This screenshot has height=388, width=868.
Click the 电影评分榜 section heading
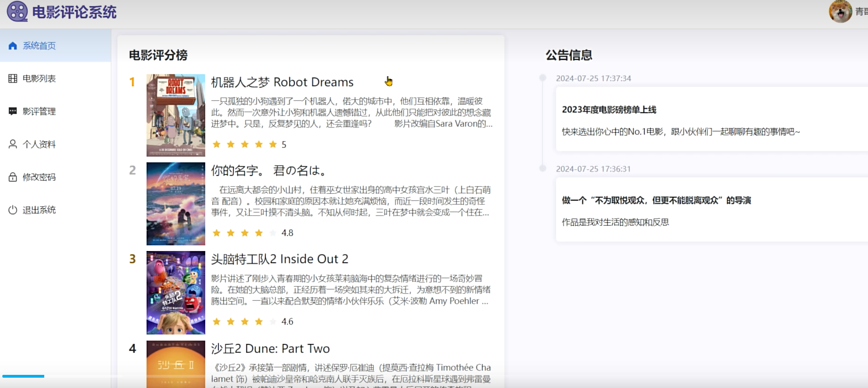click(158, 55)
